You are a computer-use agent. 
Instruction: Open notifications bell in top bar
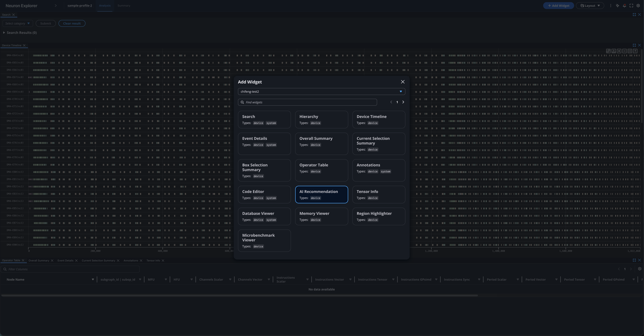624,5
